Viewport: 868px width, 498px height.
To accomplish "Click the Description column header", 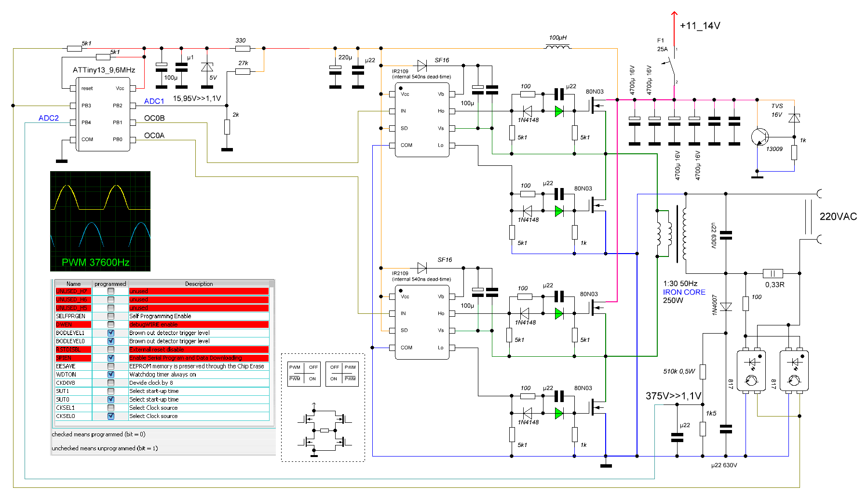I will point(199,283).
